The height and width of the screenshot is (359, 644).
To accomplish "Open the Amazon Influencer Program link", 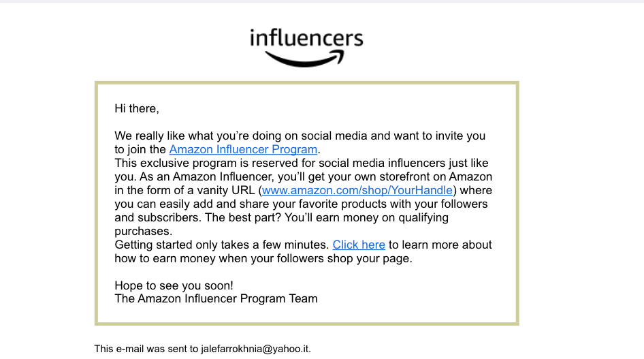I will (243, 149).
